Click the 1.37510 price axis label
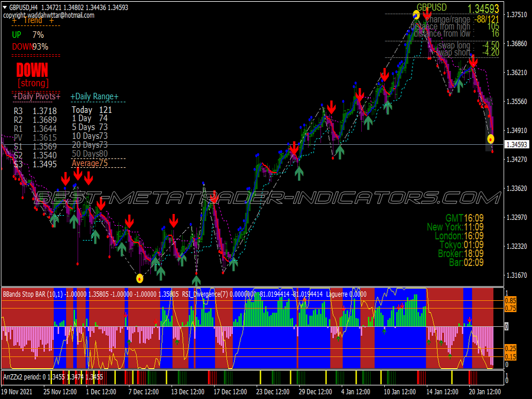Image resolution: width=532 pixels, height=399 pixels. [x=517, y=15]
